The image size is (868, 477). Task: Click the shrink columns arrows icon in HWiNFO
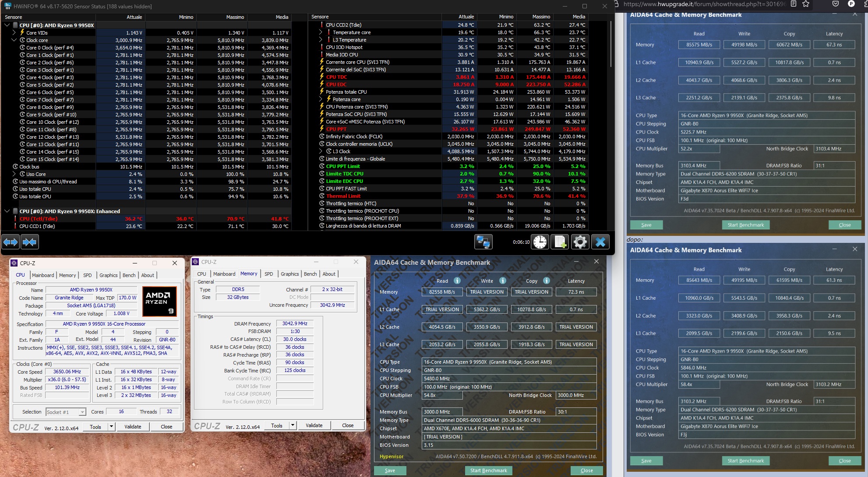coord(29,242)
